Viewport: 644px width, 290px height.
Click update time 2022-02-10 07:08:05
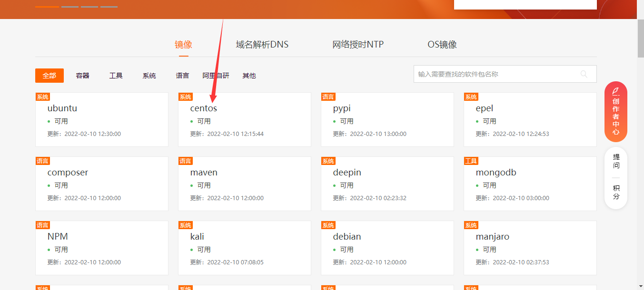click(x=235, y=262)
